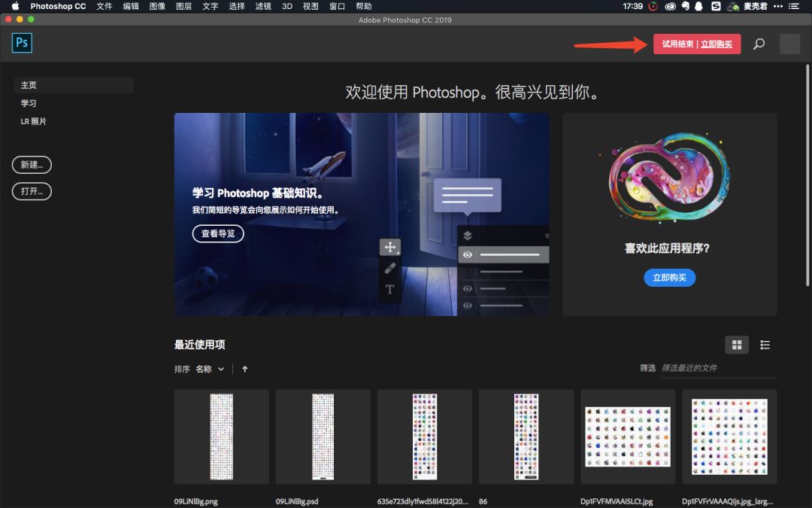812x508 pixels.
Task: Switch to the 学习 sidebar tab
Action: (29, 103)
